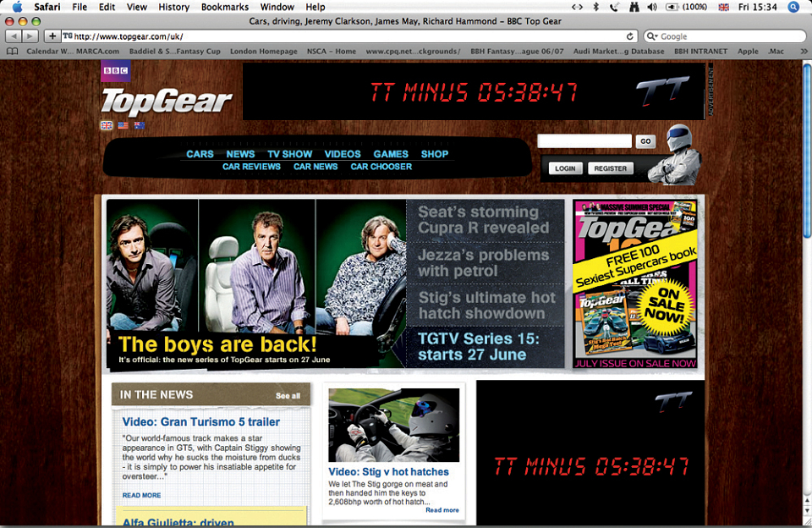Open the TopGear magazine cover promo

pyautogui.click(x=635, y=284)
